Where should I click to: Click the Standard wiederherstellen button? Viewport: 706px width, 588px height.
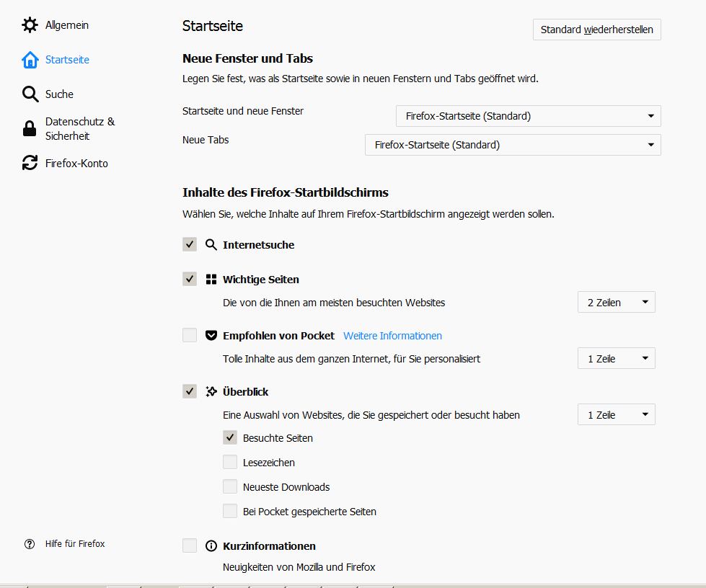tap(596, 30)
